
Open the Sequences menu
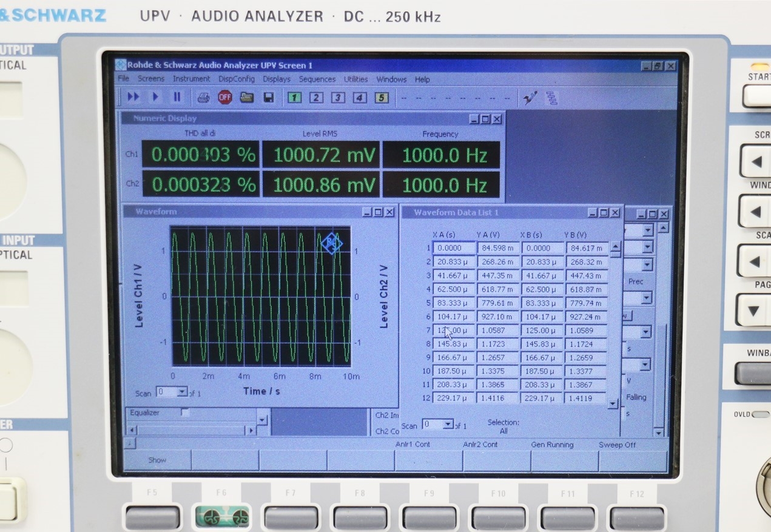[317, 79]
